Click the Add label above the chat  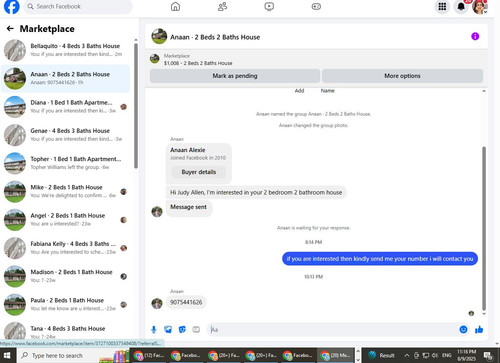tap(299, 91)
